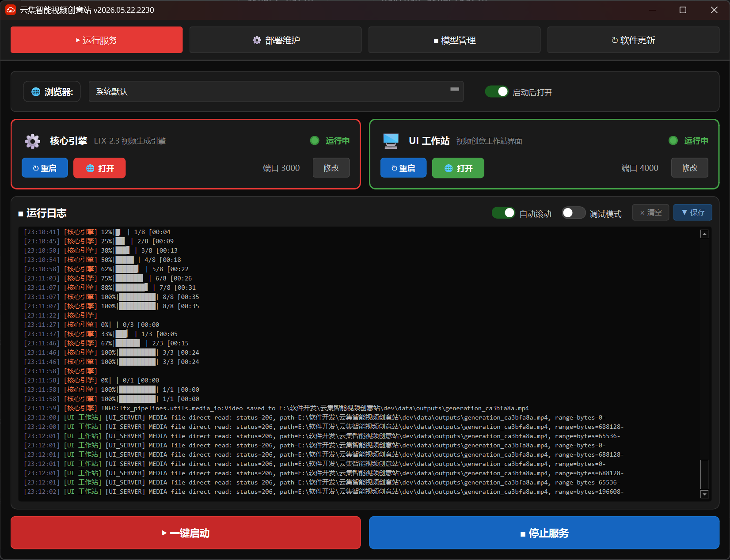The height and width of the screenshot is (560, 730).
Task: Click the green status dot of UI 工作站
Action: click(x=673, y=140)
